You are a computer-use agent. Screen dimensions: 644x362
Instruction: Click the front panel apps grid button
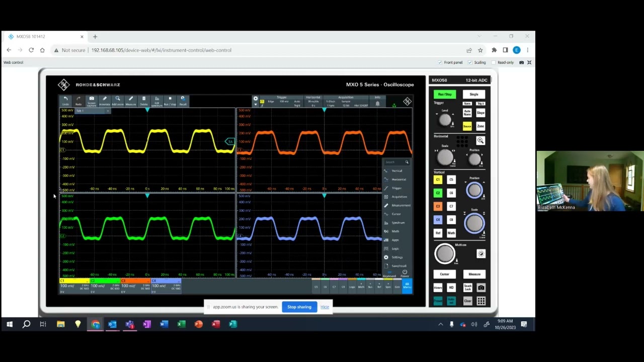coord(481,301)
